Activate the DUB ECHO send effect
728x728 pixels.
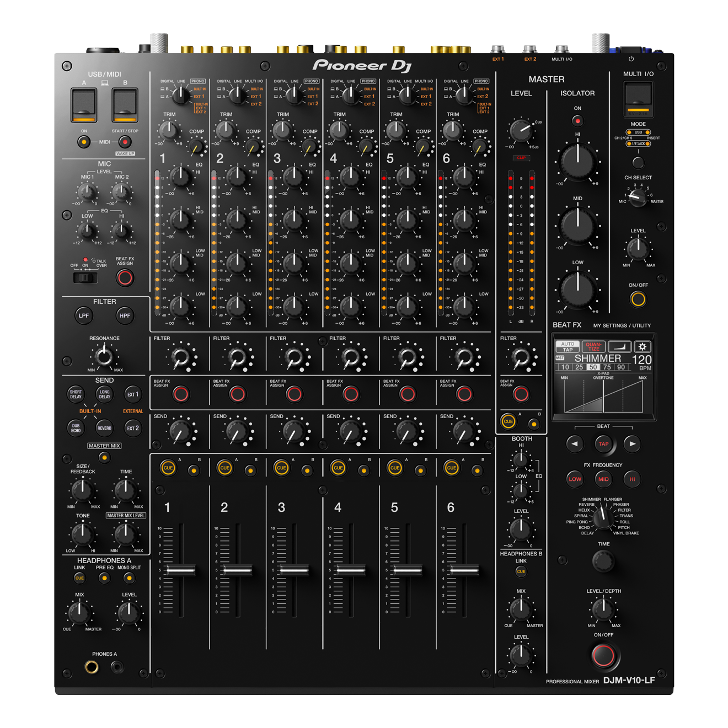(x=75, y=427)
